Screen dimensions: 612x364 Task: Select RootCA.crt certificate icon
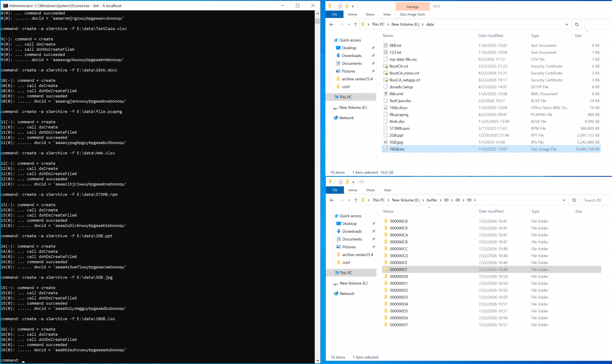pyautogui.click(x=386, y=66)
